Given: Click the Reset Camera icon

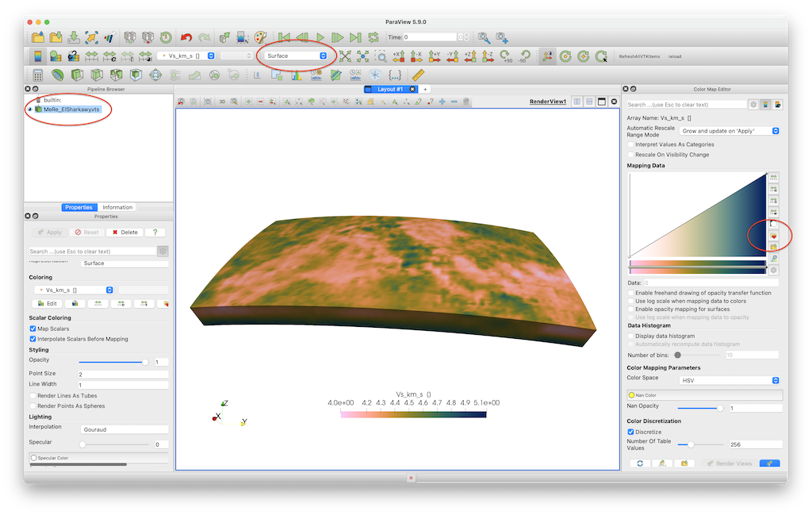Looking at the screenshot, I should pos(346,56).
